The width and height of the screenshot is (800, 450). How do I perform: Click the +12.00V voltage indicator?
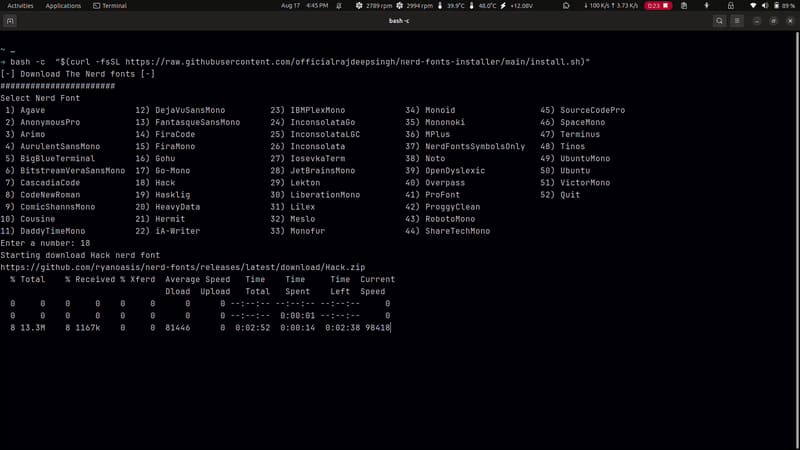pos(517,6)
